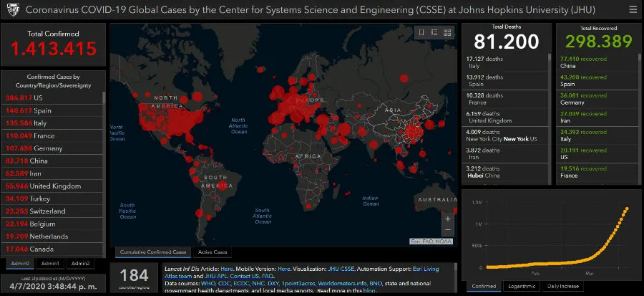This screenshot has height=296, width=644.
Task: Click the Italy deaths entry
Action: (x=487, y=62)
